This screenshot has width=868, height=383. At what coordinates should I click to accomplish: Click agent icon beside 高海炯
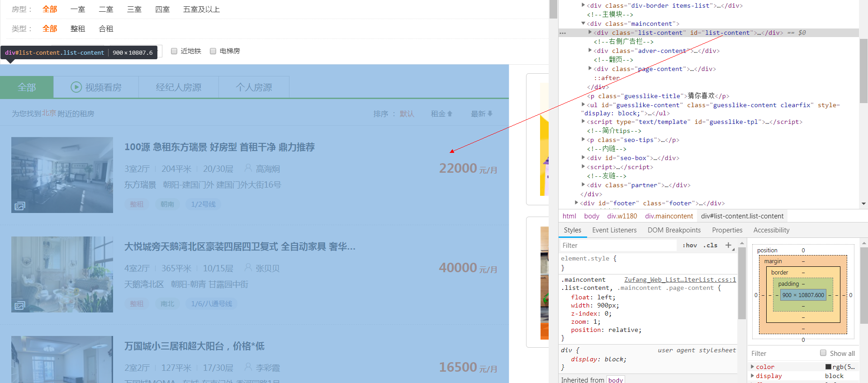click(x=248, y=168)
